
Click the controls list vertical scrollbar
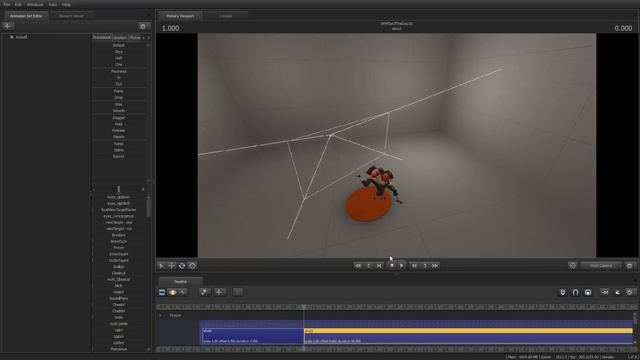(x=148, y=207)
